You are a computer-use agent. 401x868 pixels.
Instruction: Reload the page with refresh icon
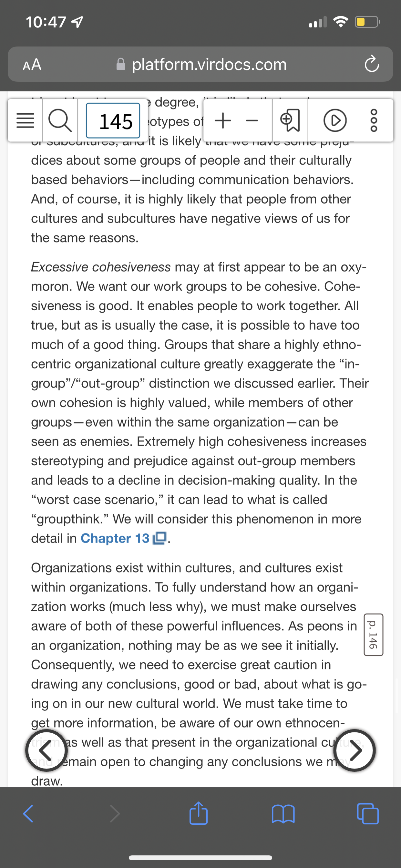coord(372,64)
